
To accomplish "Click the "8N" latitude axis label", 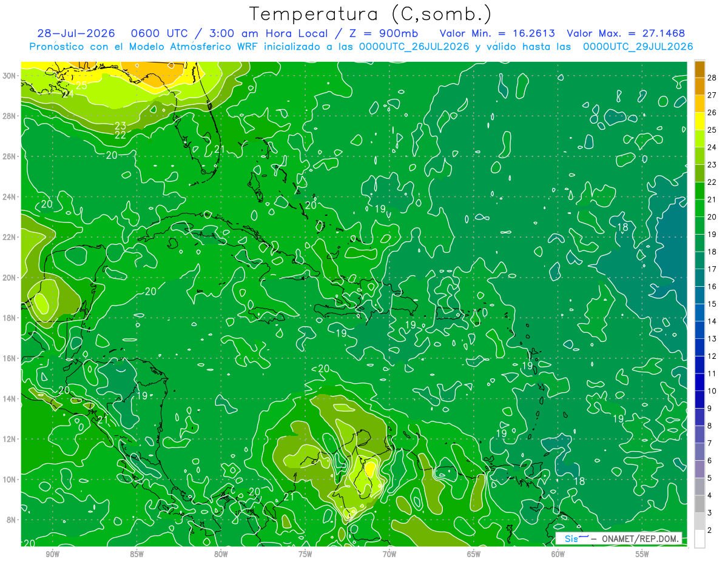I will coord(12,520).
